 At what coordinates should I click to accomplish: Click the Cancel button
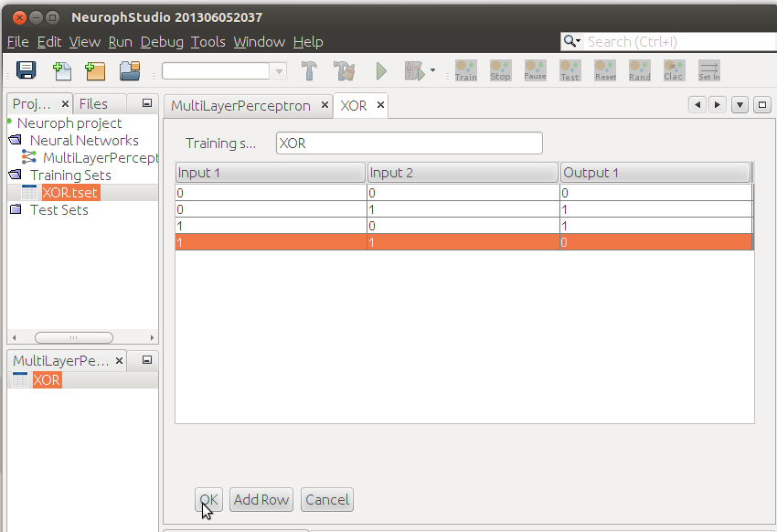326,499
